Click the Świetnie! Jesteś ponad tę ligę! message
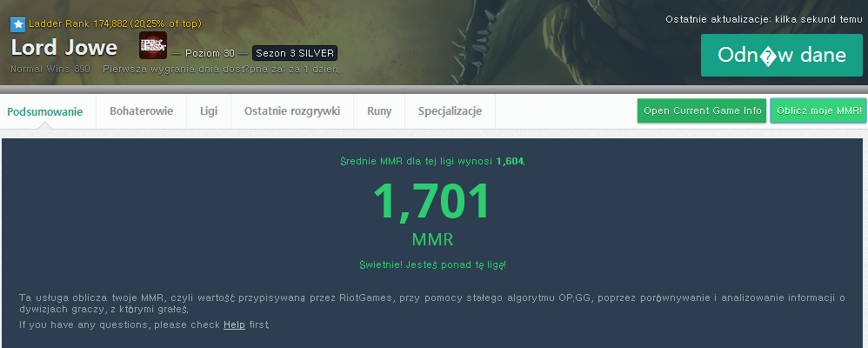The width and height of the screenshot is (868, 348). click(432, 264)
